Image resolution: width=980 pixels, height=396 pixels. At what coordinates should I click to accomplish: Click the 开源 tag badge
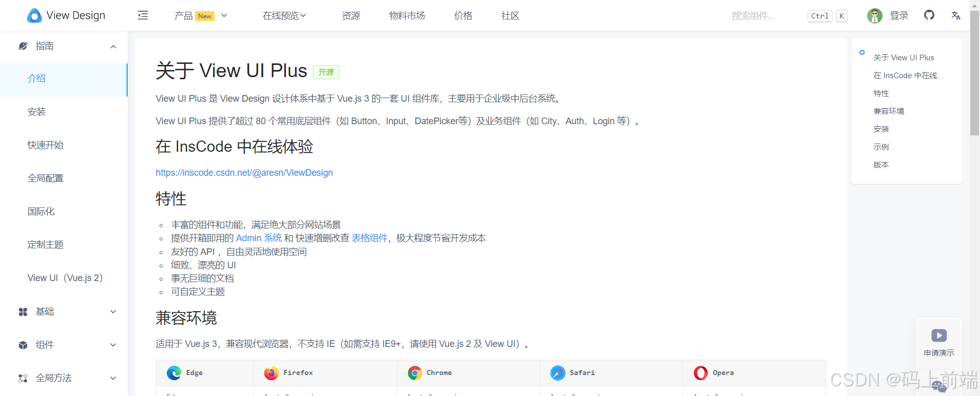click(x=326, y=73)
